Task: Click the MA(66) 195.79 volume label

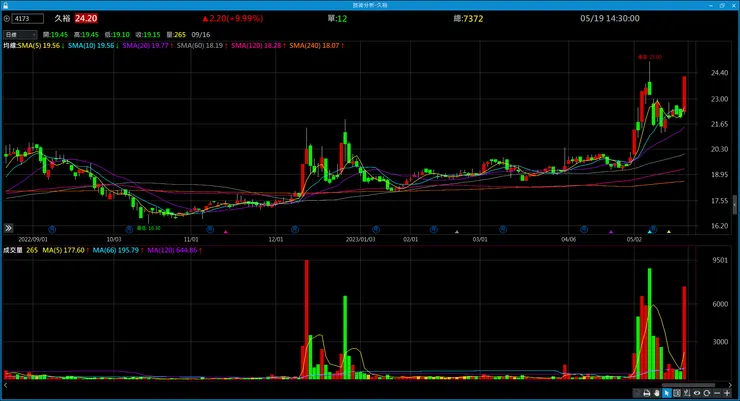Action: tap(118, 251)
